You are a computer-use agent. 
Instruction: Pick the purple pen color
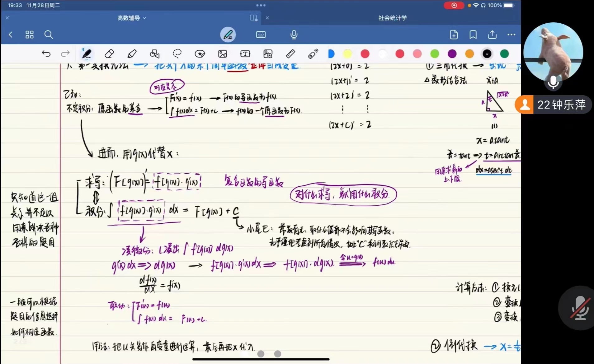click(x=452, y=54)
